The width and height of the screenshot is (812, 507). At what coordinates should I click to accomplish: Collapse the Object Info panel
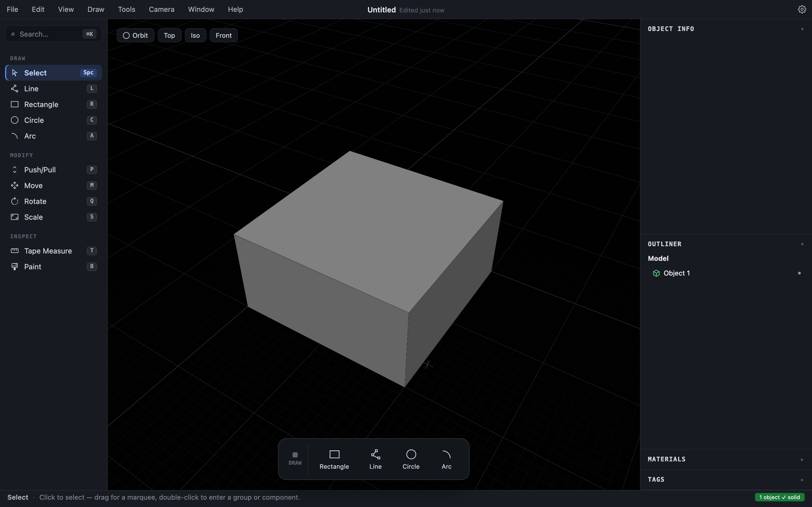pos(802,29)
